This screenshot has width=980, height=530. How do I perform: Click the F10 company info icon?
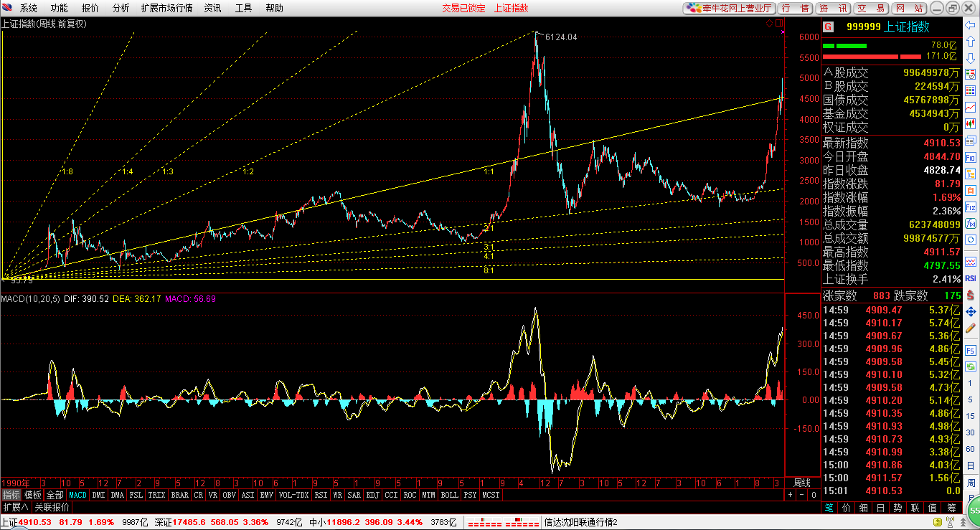coord(971,157)
